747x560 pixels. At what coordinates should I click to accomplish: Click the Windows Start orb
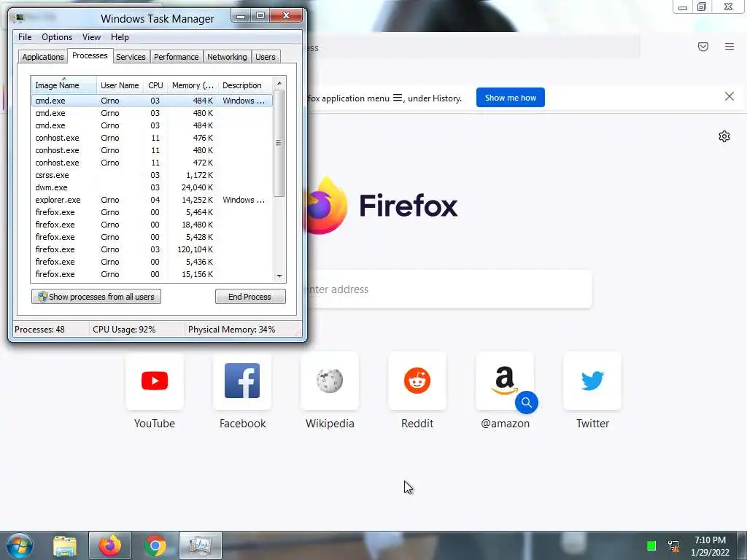(20, 545)
